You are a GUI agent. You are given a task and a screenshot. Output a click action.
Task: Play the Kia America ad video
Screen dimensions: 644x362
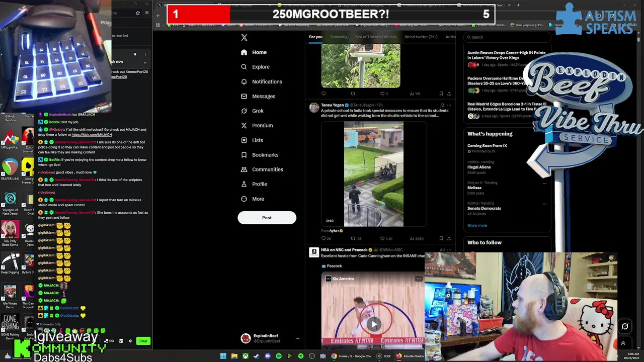pos(374,324)
